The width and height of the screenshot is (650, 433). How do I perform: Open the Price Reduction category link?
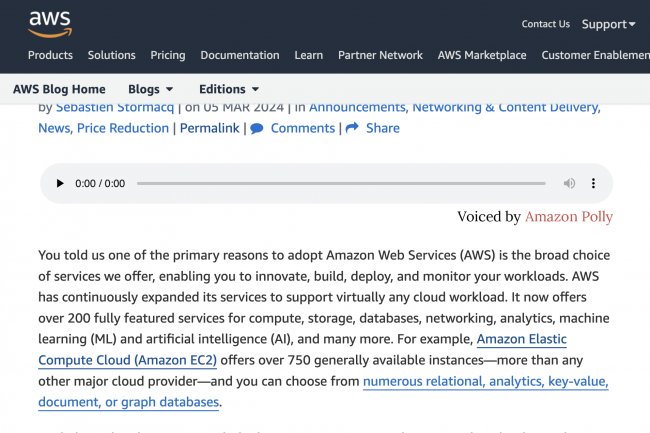click(123, 128)
